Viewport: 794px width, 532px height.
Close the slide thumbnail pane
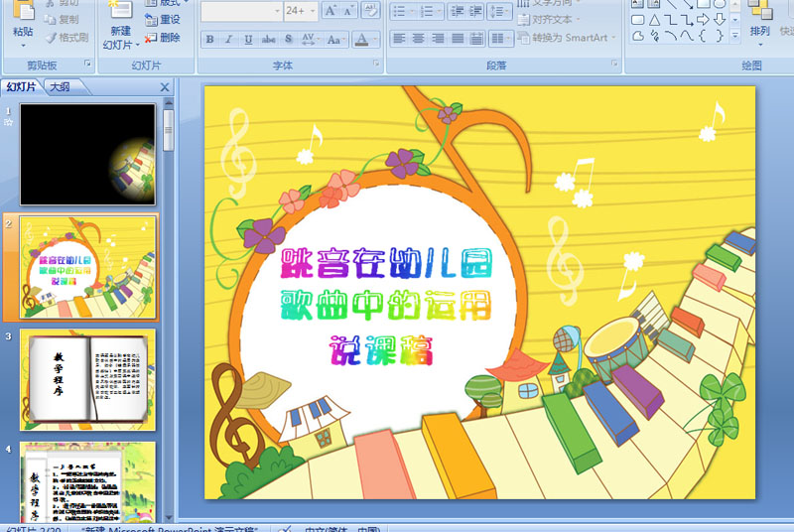[165, 87]
